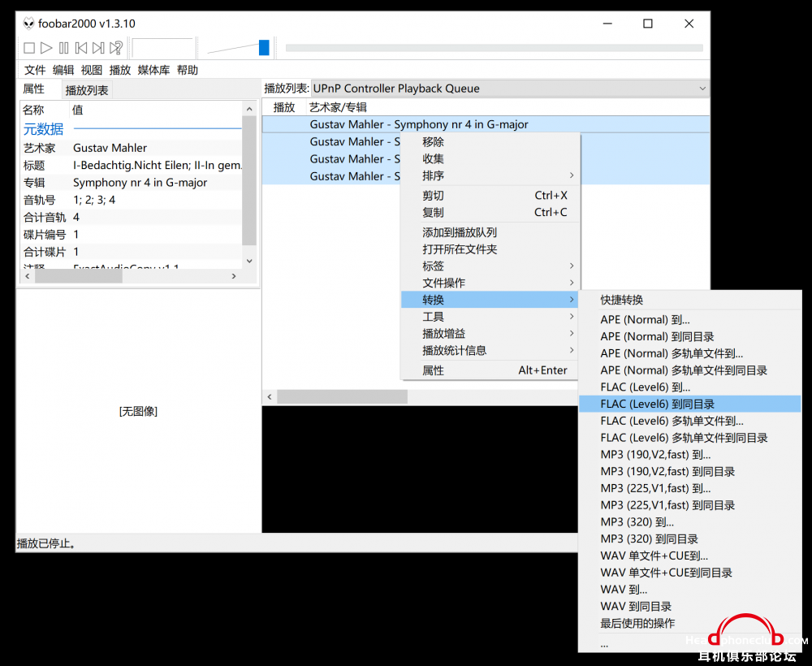Screen dimensions: 812x666
Task: Select WAV 到同目录 option
Action: click(x=689, y=607)
